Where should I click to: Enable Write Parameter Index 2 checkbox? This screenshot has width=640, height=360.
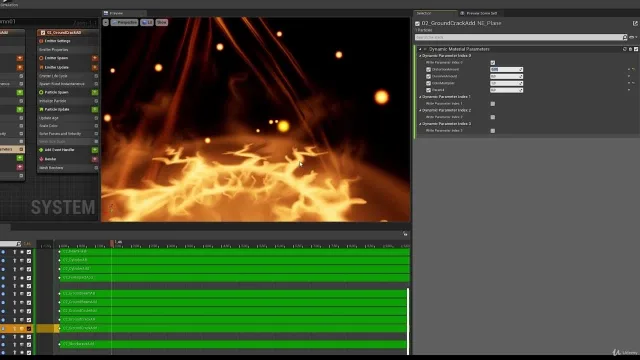point(493,117)
